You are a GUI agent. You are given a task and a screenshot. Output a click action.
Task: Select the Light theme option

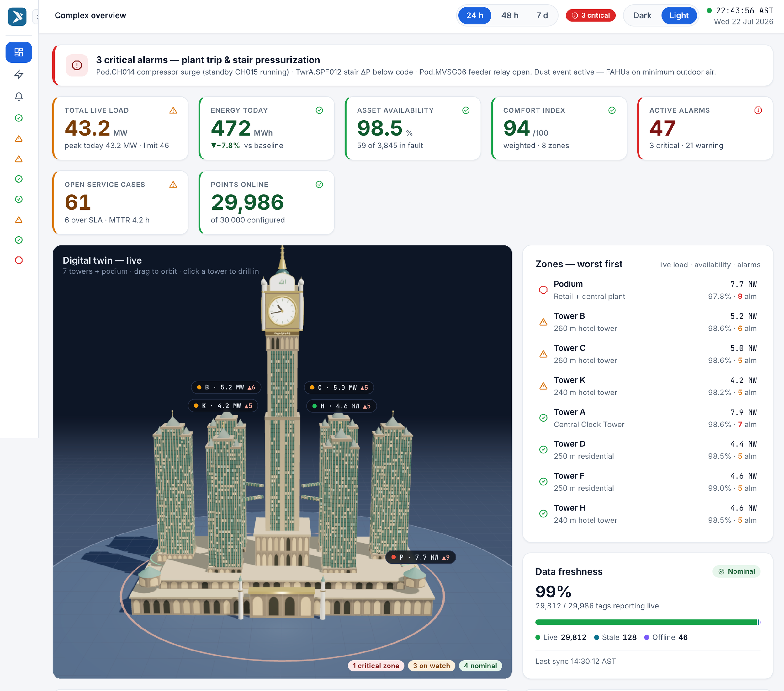679,15
